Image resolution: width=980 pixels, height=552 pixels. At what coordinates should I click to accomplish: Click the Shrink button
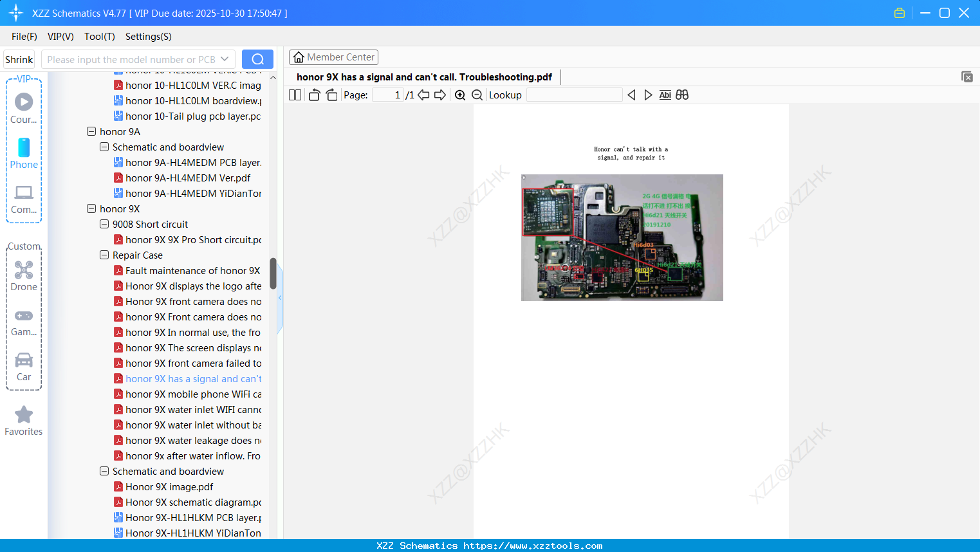coord(19,59)
